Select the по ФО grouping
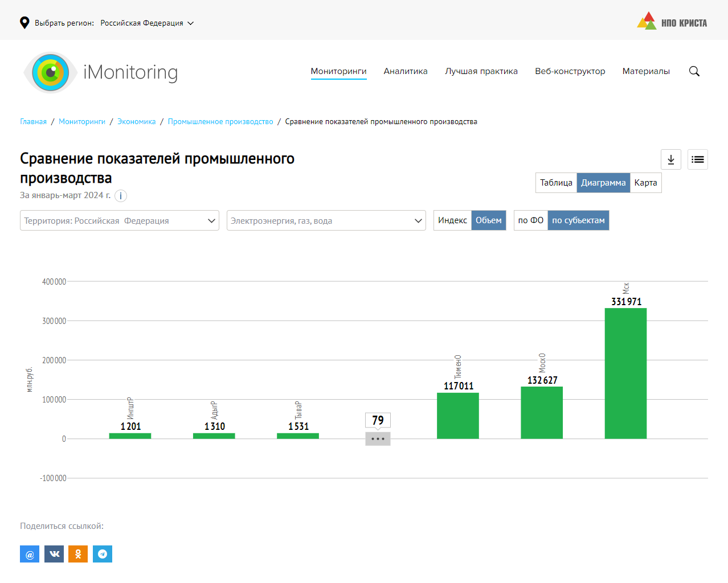 (530, 220)
